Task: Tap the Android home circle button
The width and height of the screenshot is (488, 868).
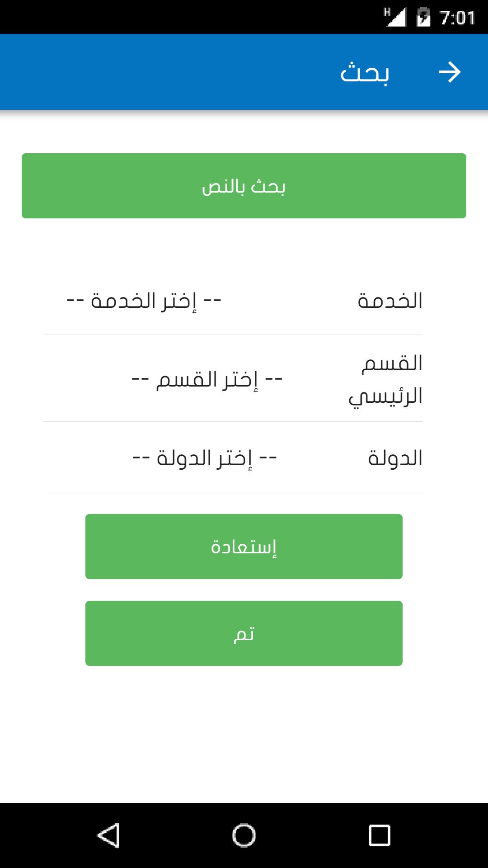Action: (244, 835)
